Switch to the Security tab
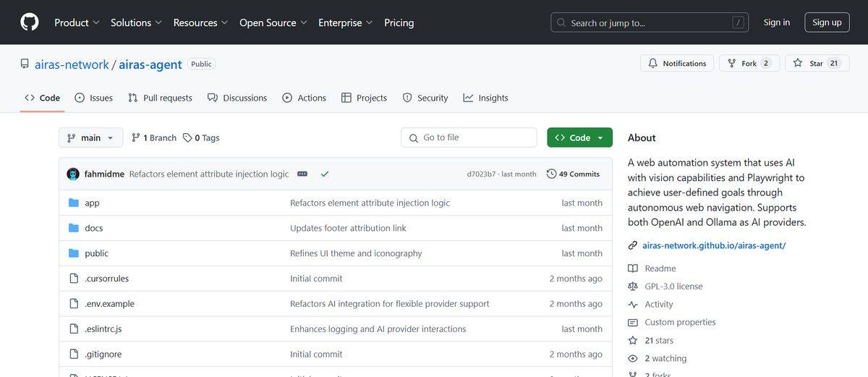This screenshot has width=868, height=377. [425, 98]
